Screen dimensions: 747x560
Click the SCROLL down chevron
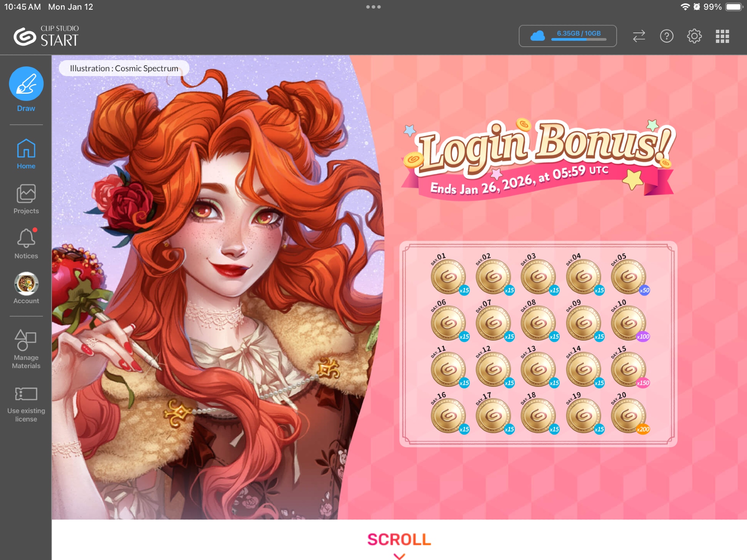click(399, 556)
